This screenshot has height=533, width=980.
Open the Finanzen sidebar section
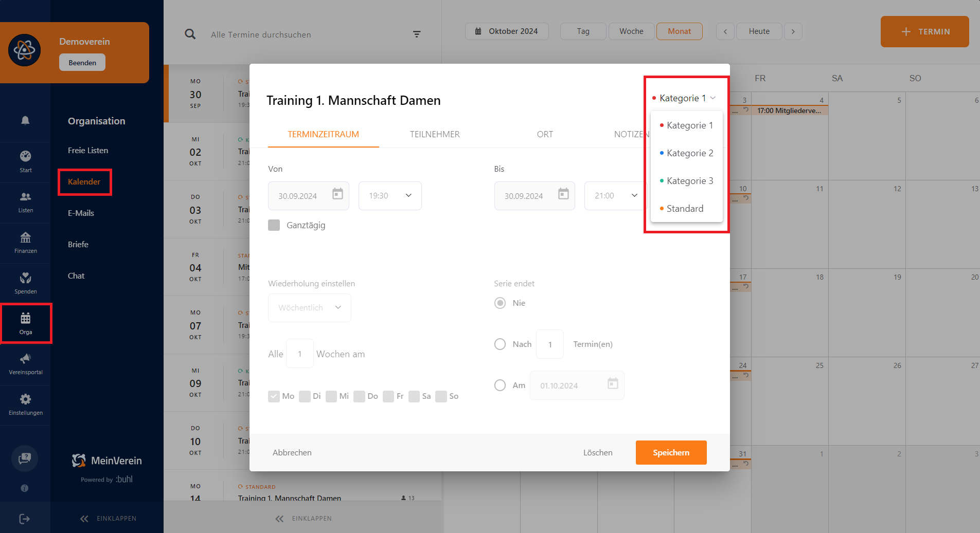tap(25, 243)
